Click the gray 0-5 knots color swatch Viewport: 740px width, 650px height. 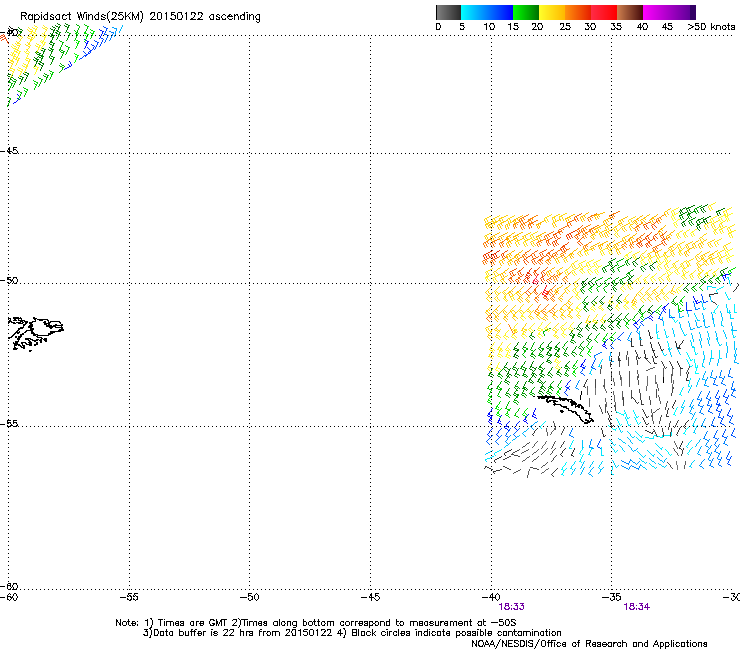(x=448, y=12)
